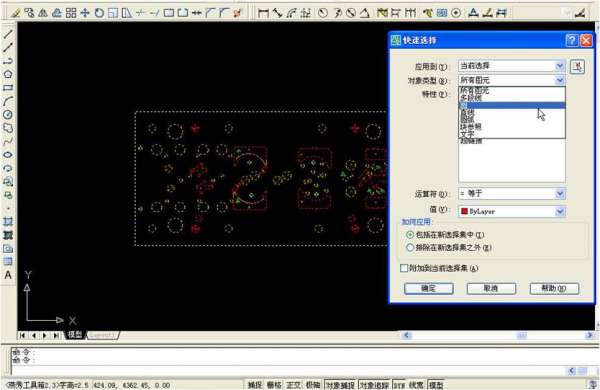Select the Explode tool icon

(x=238, y=13)
